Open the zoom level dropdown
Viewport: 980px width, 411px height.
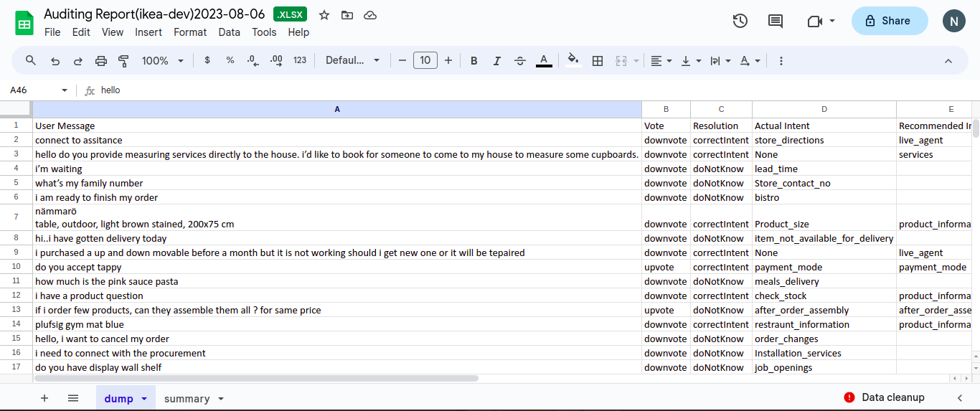tap(163, 61)
